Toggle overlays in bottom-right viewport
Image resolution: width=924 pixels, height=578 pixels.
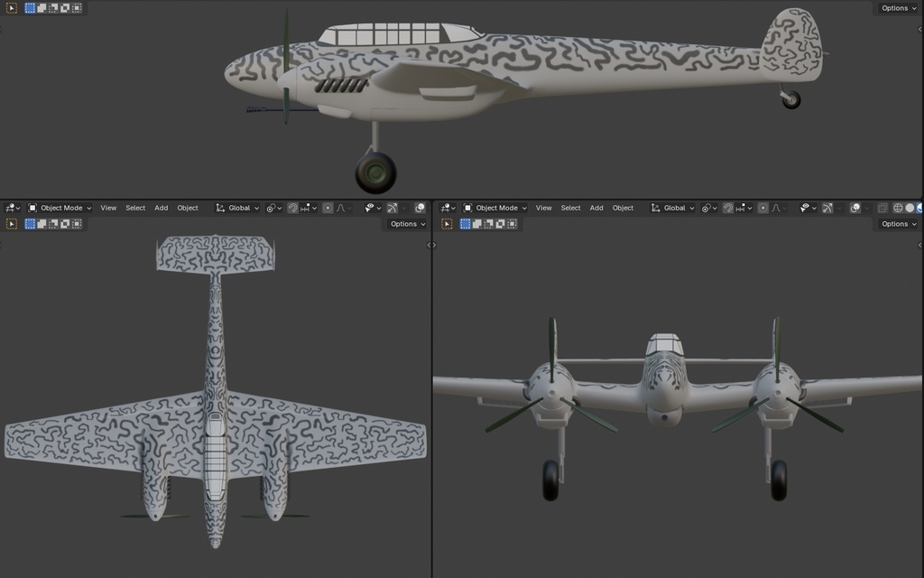tap(855, 208)
